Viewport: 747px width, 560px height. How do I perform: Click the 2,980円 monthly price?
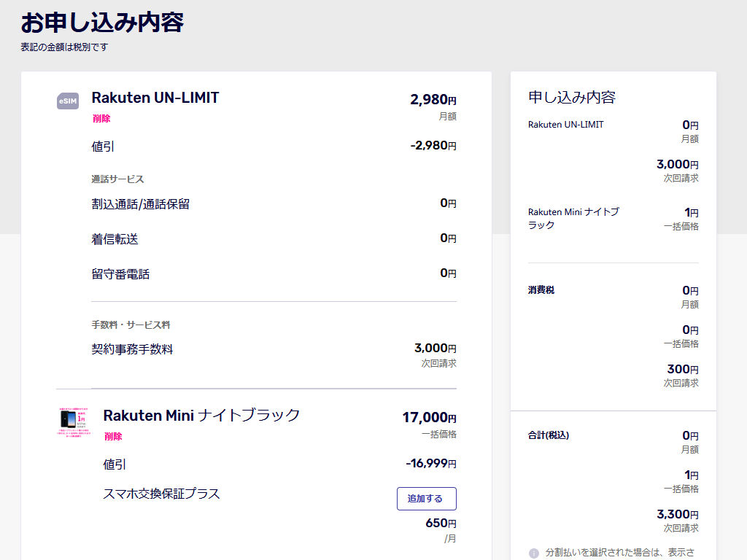(x=433, y=99)
